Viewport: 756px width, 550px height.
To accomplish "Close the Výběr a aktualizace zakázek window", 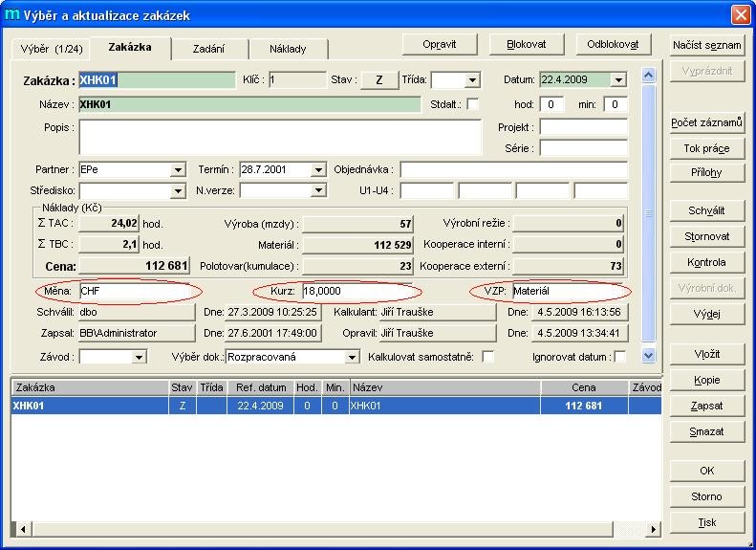I will (x=741, y=14).
